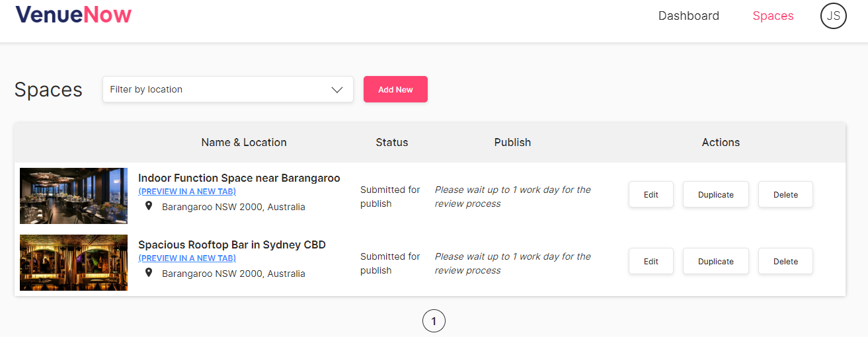The image size is (868, 337).
Task: Click the Spacious Rooftop Bar in Sydney CBD title
Action: [232, 244]
